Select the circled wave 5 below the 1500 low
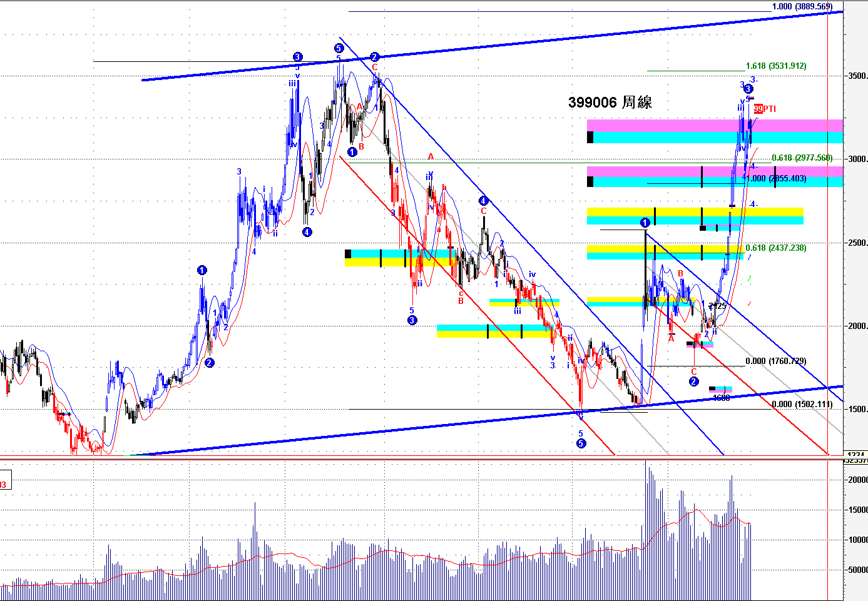This screenshot has width=868, height=601. (581, 443)
